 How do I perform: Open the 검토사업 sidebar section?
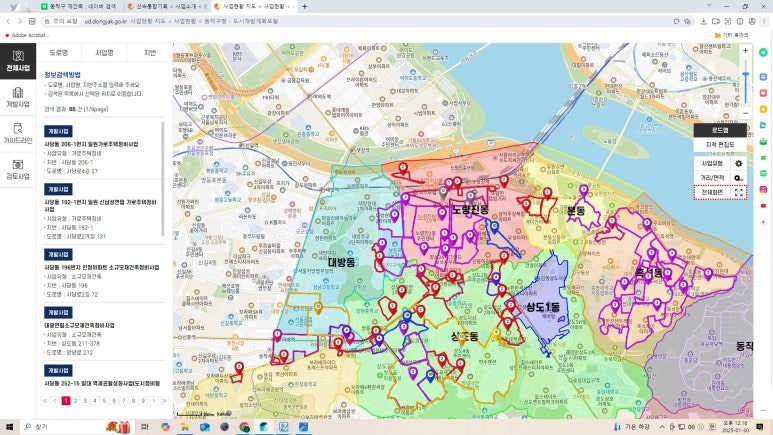[18, 169]
